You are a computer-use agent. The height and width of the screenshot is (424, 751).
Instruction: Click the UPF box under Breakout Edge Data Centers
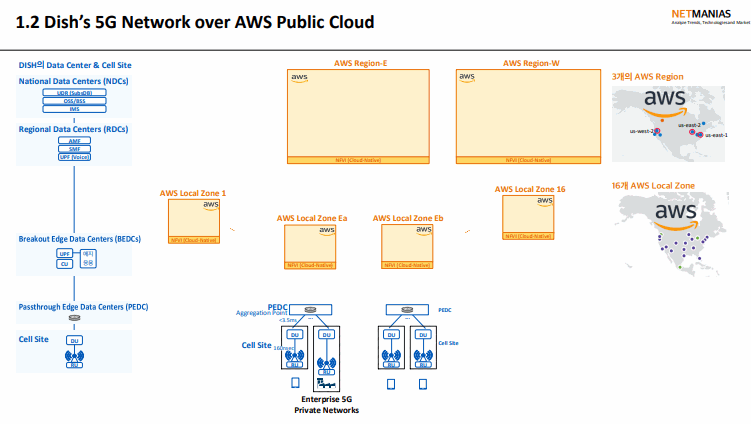pyautogui.click(x=65, y=253)
